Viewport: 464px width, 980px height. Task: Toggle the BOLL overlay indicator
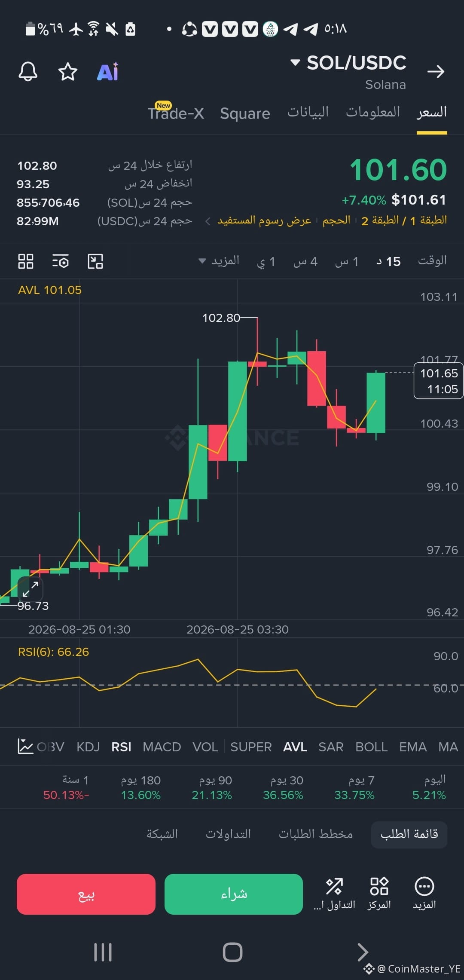372,747
